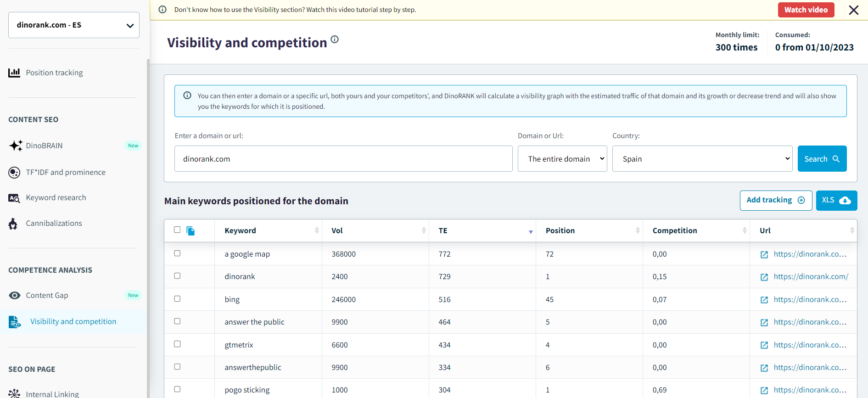868x398 pixels.
Task: Go to Visibility and competition menu item
Action: tap(73, 322)
